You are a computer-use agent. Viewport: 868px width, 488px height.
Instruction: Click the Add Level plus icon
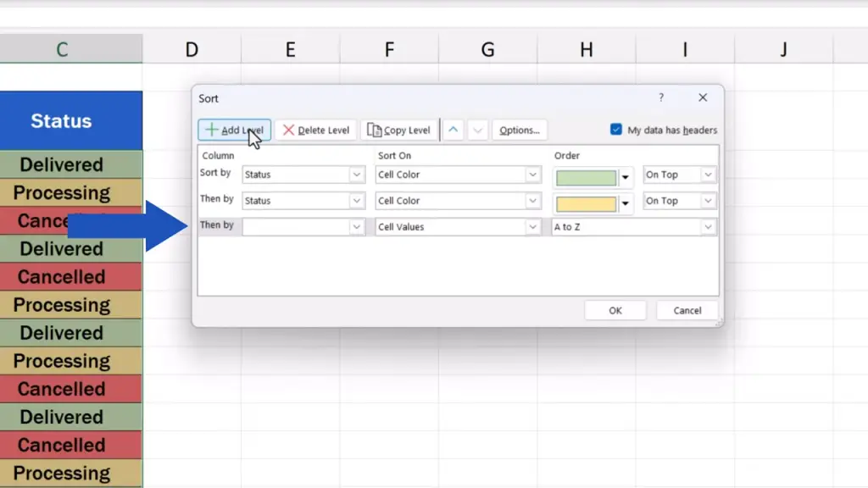tap(212, 130)
